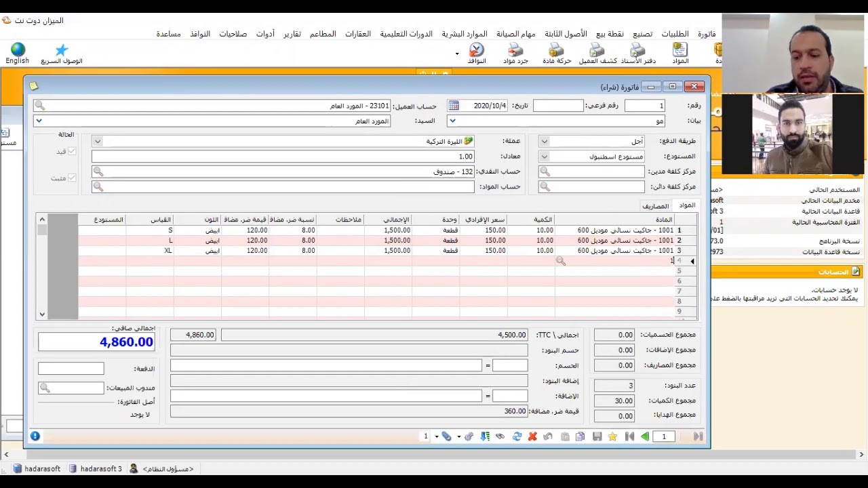
Task: Open the warehouse (المستودع) dropdown
Action: [x=544, y=157]
